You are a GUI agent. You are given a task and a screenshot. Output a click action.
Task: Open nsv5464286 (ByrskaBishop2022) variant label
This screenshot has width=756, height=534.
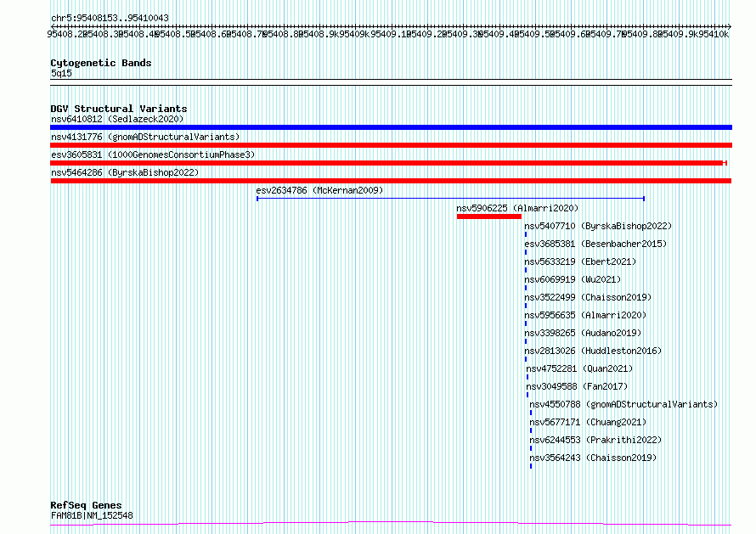pos(125,172)
